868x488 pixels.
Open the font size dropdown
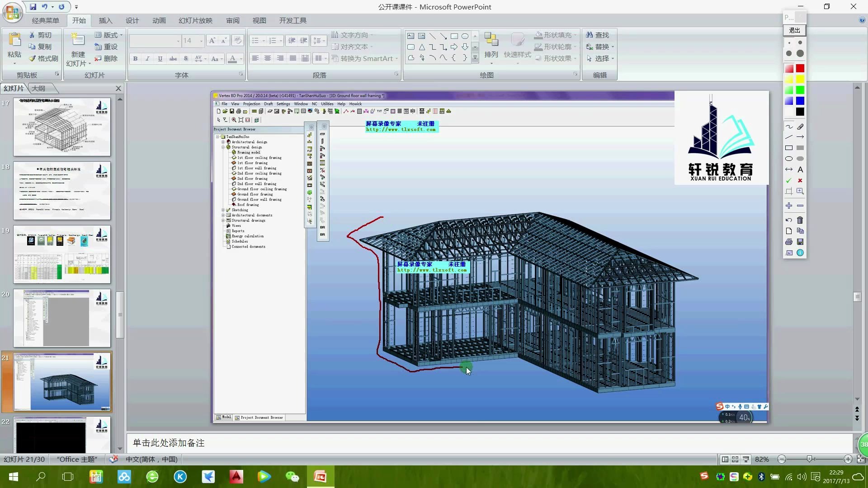[201, 41]
